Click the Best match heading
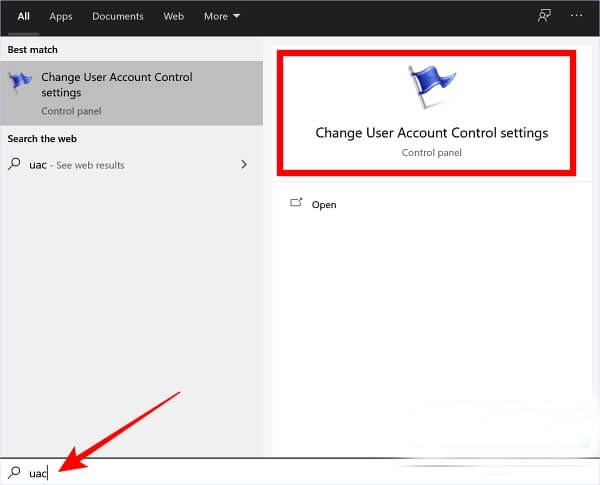This screenshot has width=600, height=485. tap(33, 50)
